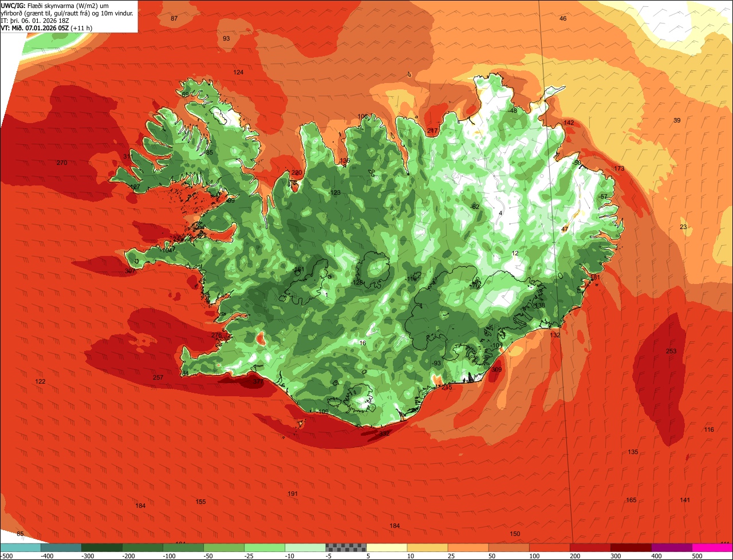Click the value 173 off the east coast

pyautogui.click(x=619, y=169)
